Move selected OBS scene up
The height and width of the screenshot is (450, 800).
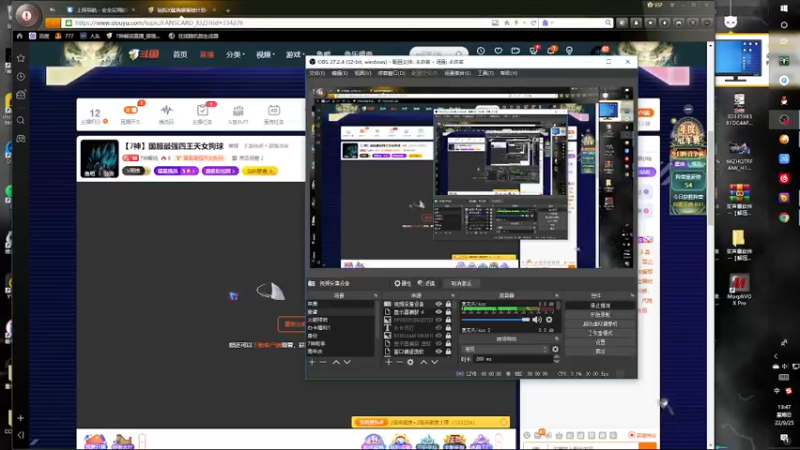pos(336,362)
